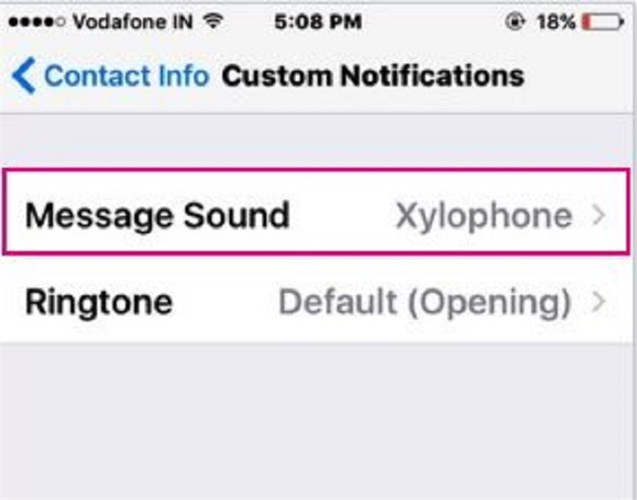Screen dimensions: 637x500
Task: Tap the gray header spacer above Message Sound
Action: (x=318, y=141)
